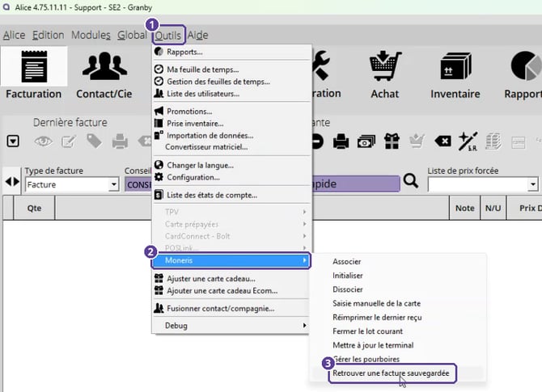This screenshot has width=542, height=392.
Task: Expand the Debug submenu
Action: [231, 326]
